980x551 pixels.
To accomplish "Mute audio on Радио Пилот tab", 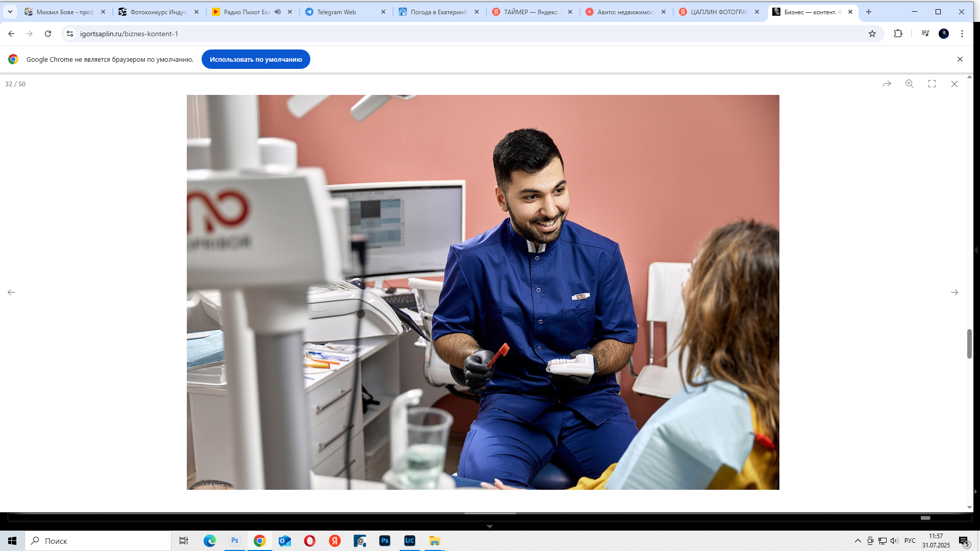I will point(278,12).
